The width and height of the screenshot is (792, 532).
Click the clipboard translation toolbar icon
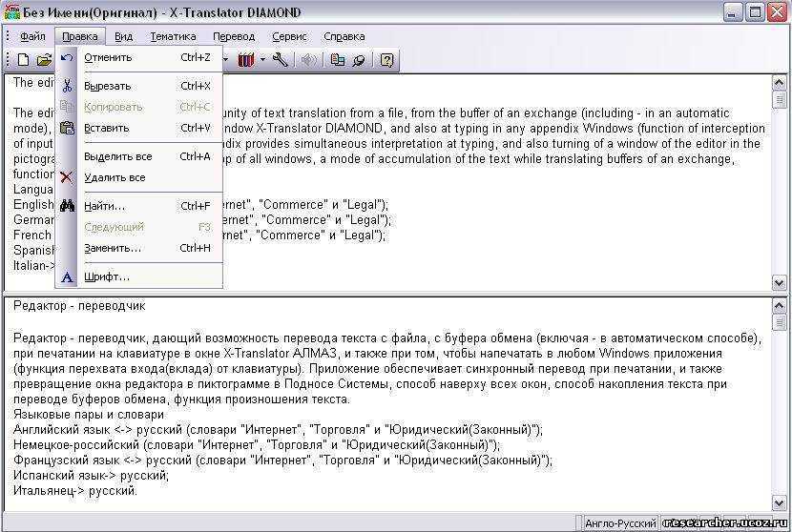(x=338, y=59)
